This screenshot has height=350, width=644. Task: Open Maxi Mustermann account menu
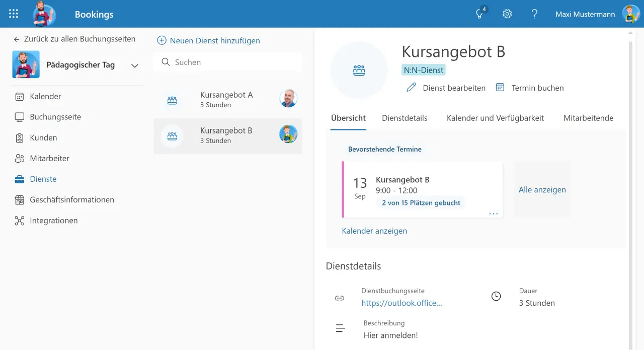point(630,14)
